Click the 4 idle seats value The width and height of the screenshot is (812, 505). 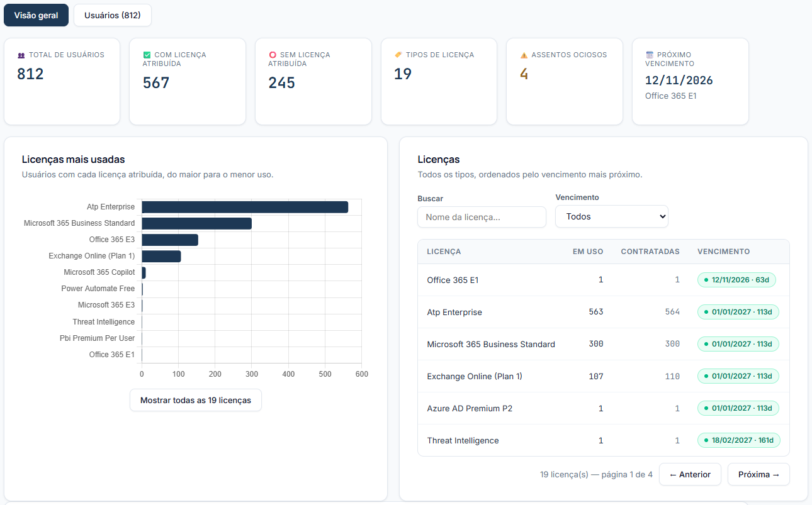click(524, 74)
